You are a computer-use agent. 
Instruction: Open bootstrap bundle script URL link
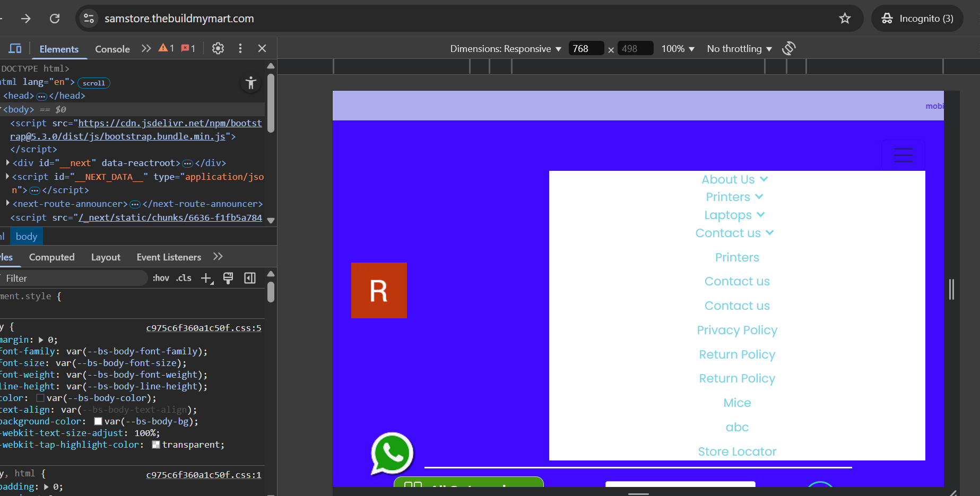(136, 130)
